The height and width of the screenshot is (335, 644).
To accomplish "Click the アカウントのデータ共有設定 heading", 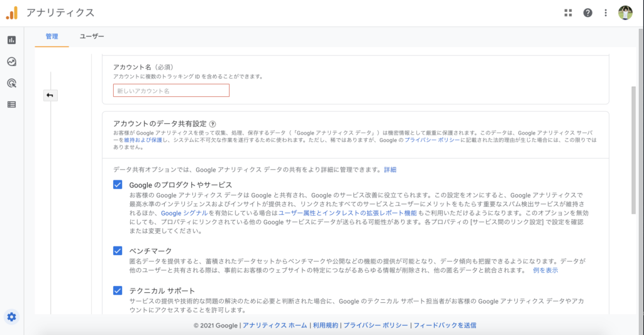I will pos(160,124).
